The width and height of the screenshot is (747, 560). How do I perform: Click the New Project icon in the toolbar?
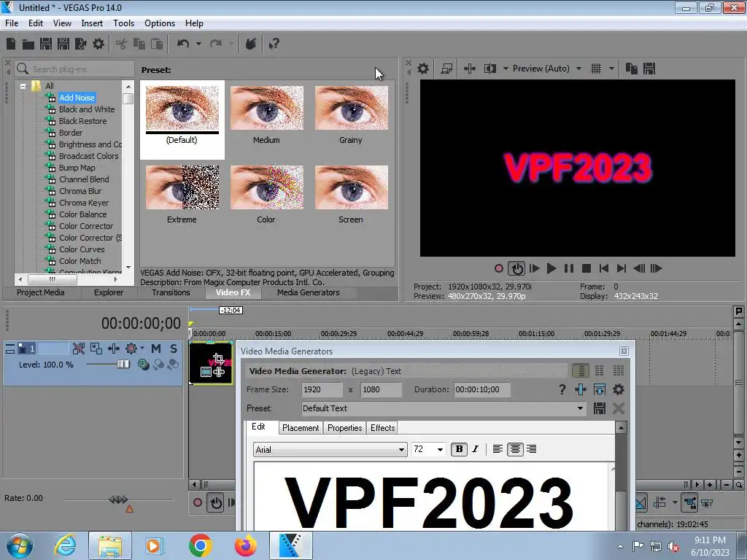(11, 44)
